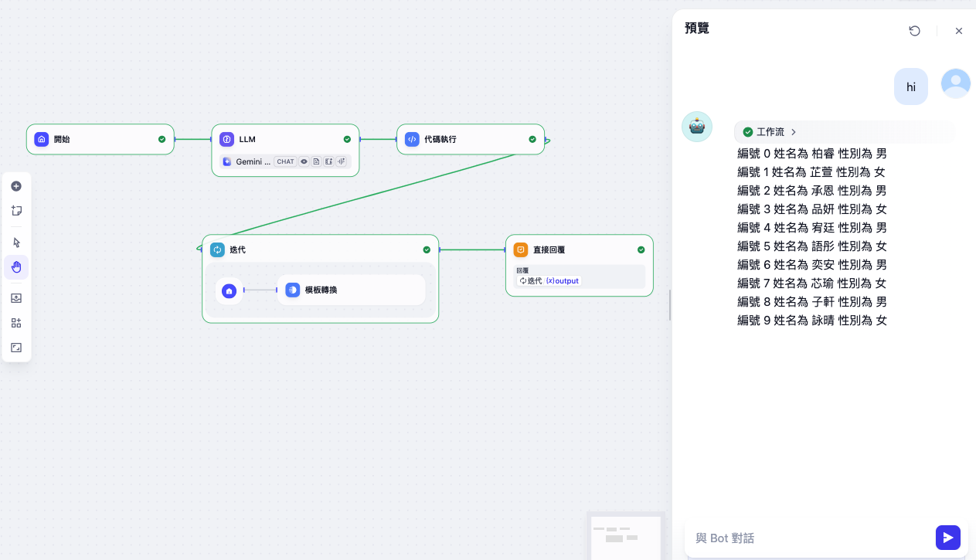The height and width of the screenshot is (560, 976).
Task: Restart the preview conversation
Action: [914, 31]
